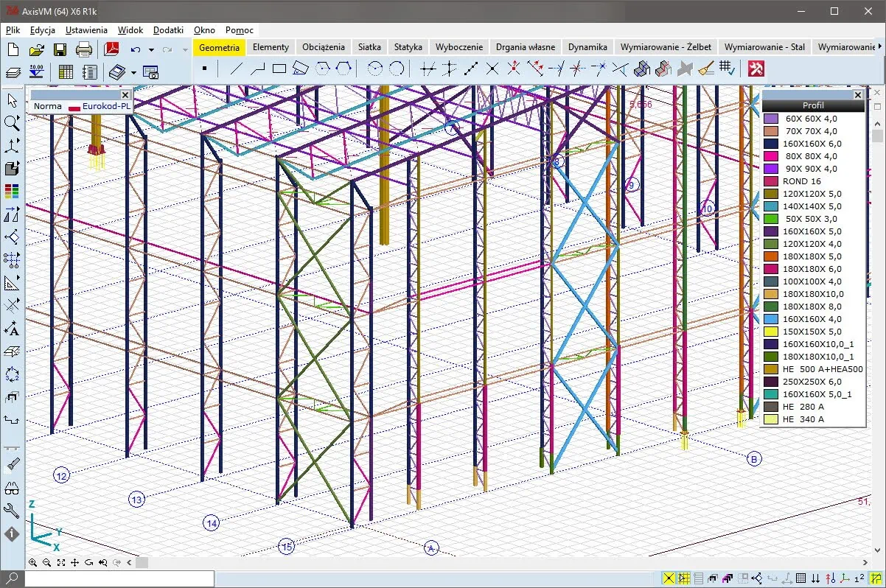Close the Profil legend panel
The image size is (886, 588).
tap(858, 95)
